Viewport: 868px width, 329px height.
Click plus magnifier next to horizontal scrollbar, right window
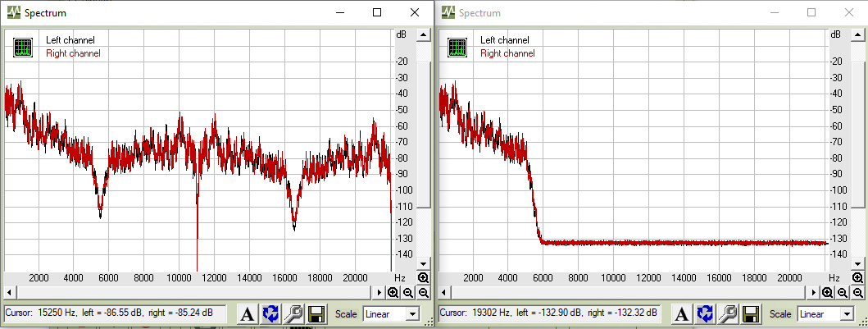(x=827, y=292)
